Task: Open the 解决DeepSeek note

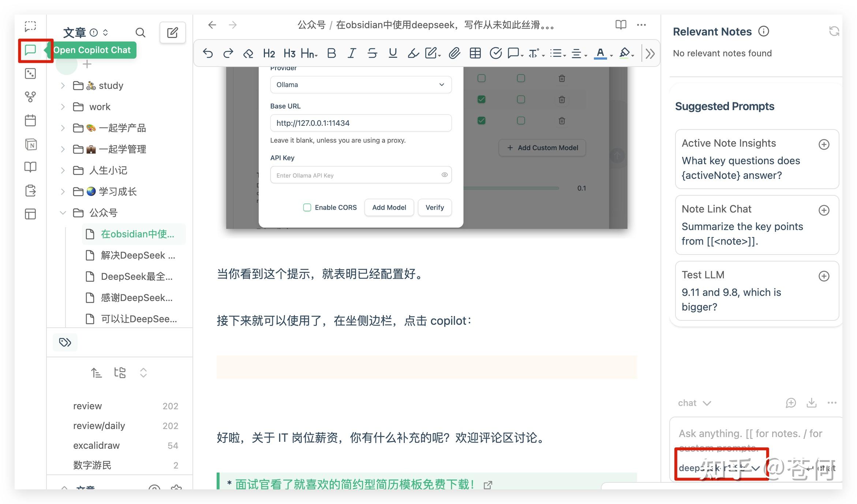Action: tap(138, 255)
